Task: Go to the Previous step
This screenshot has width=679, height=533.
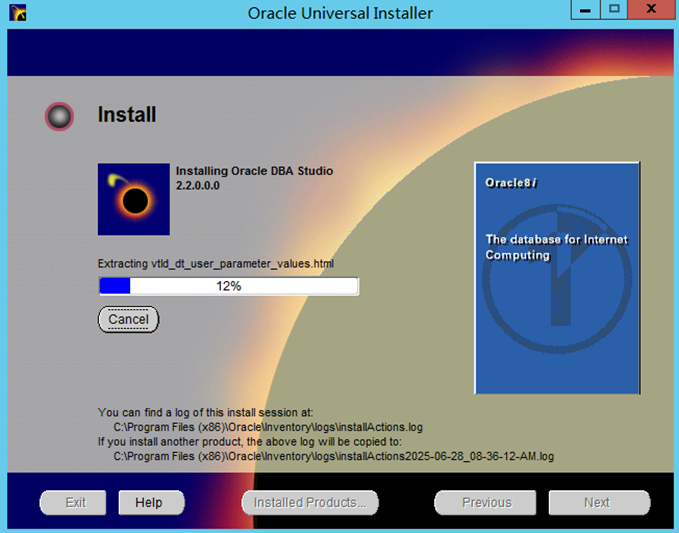Action: tap(485, 503)
